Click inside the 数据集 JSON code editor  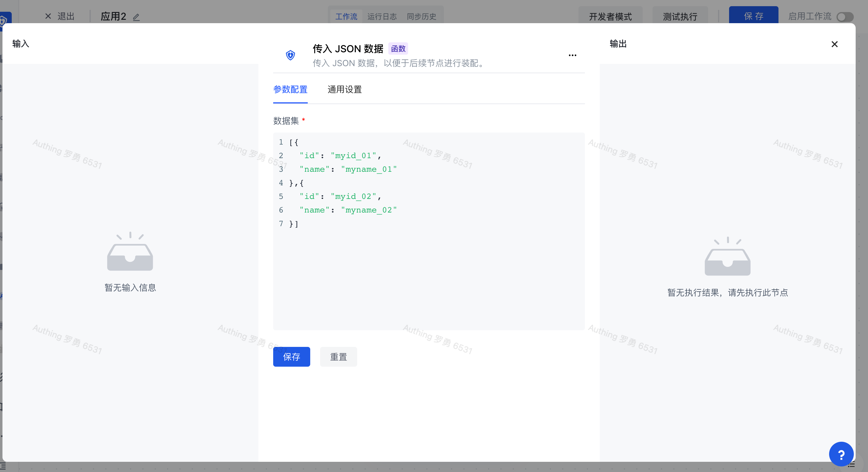429,270
